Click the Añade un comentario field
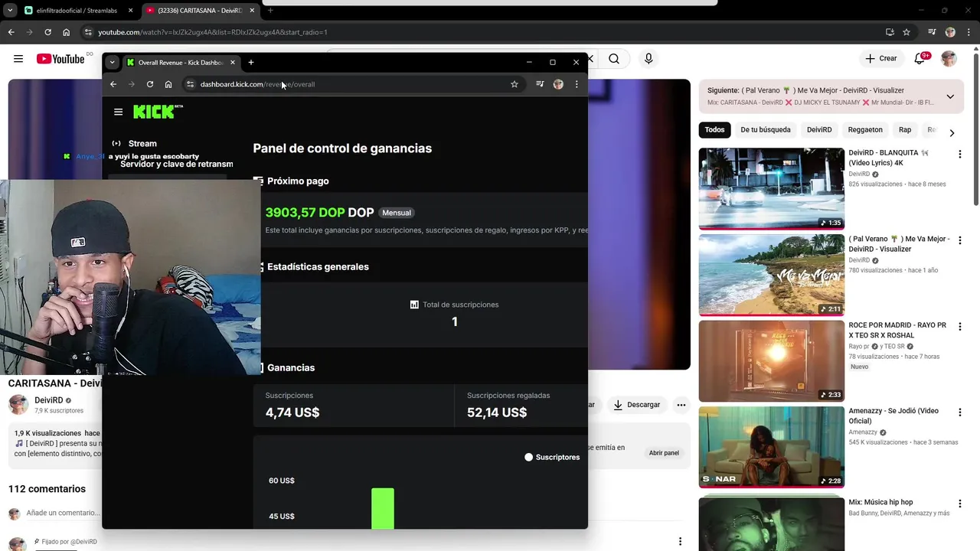The image size is (980, 551). [x=63, y=513]
